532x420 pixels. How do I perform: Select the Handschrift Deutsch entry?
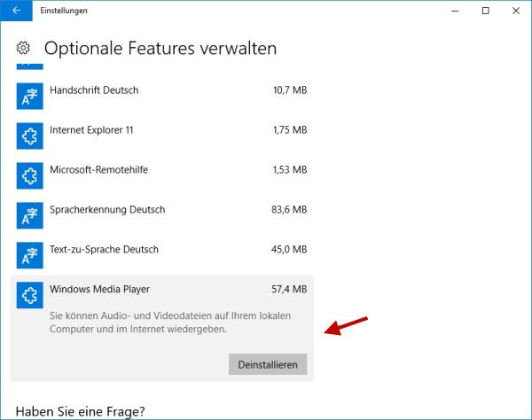point(162,97)
